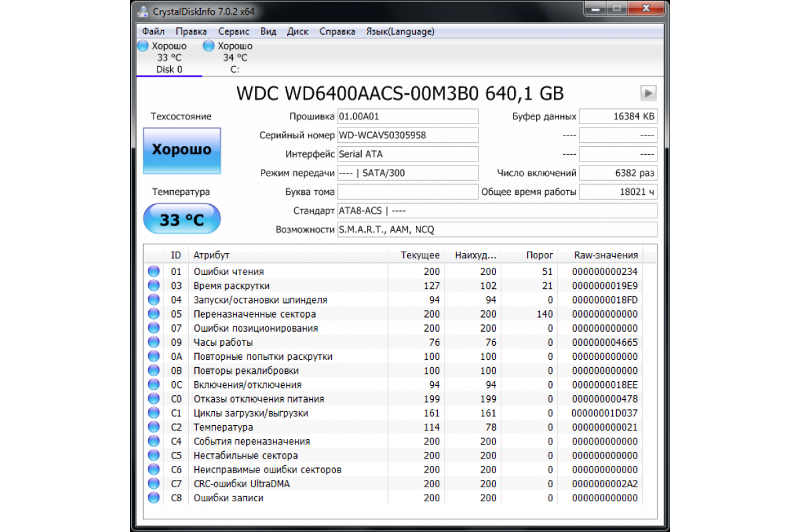Click the status orb for attribute C4
This screenshot has height=532, width=801.
154,441
